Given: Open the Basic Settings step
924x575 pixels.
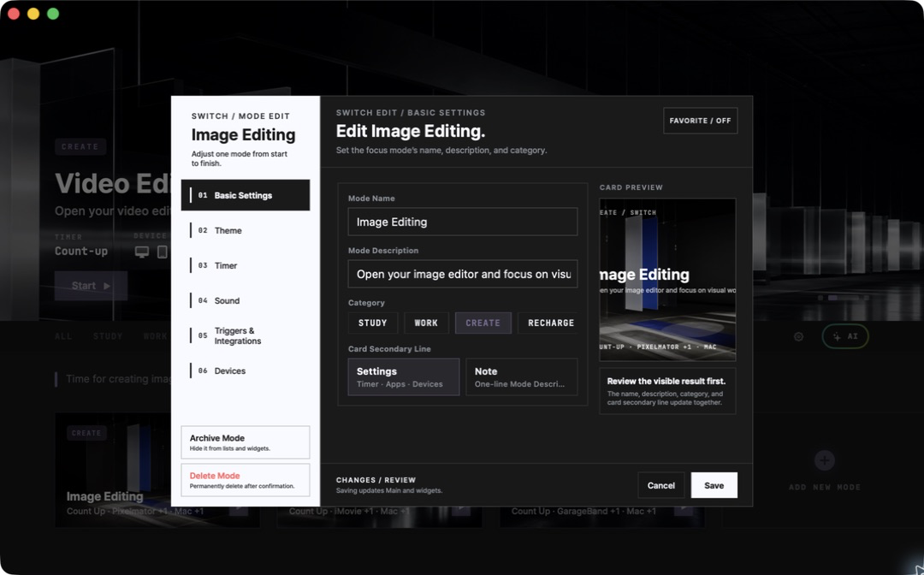Looking at the screenshot, I should [246, 195].
